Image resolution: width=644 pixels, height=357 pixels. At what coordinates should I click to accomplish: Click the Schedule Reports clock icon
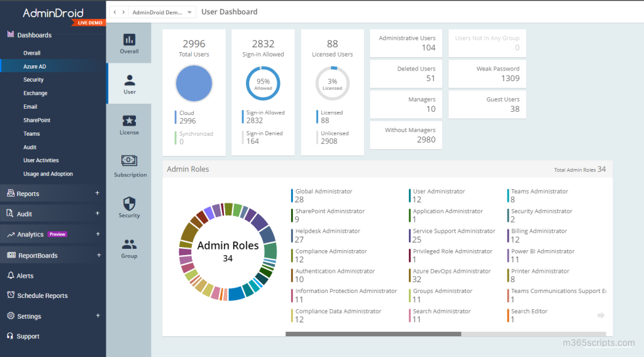[11, 295]
